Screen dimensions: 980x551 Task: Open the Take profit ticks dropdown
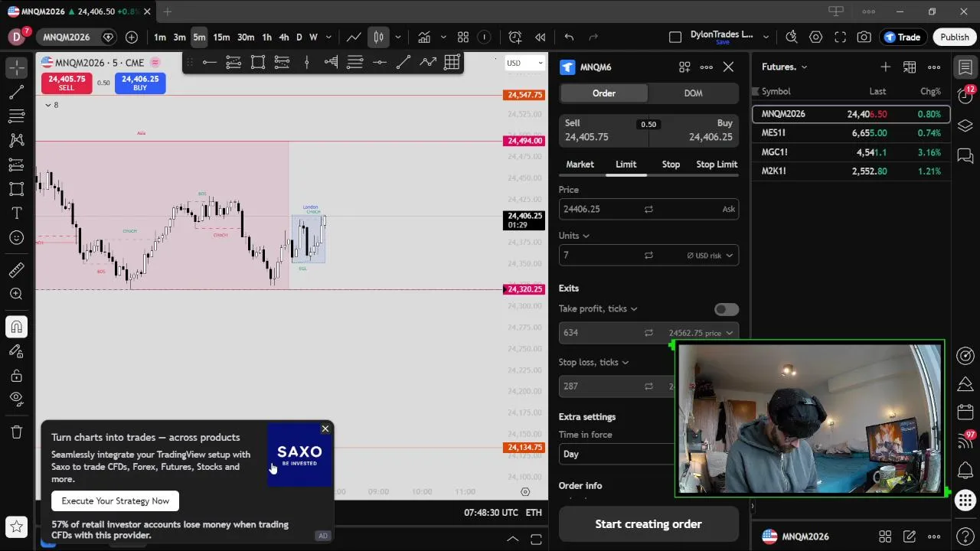(598, 308)
